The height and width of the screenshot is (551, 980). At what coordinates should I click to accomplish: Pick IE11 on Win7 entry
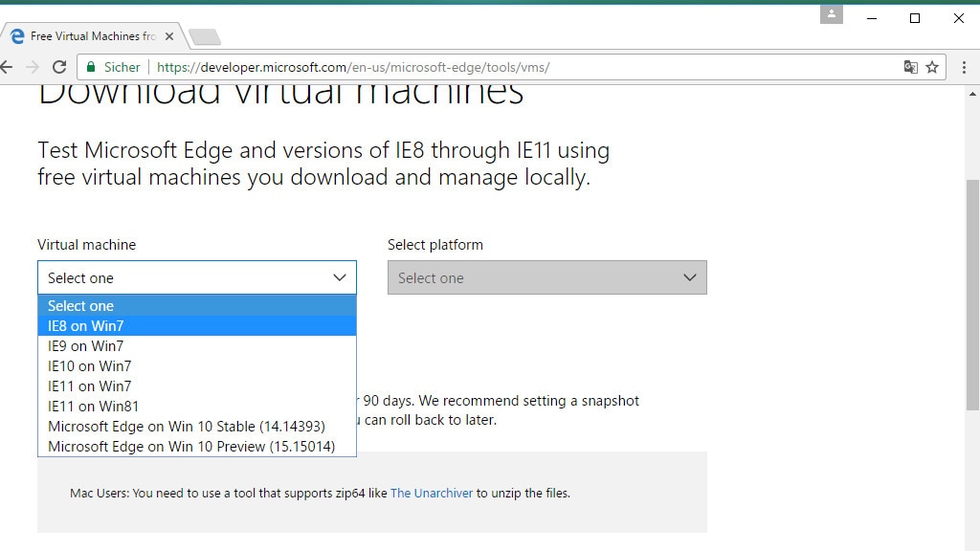pyautogui.click(x=90, y=386)
